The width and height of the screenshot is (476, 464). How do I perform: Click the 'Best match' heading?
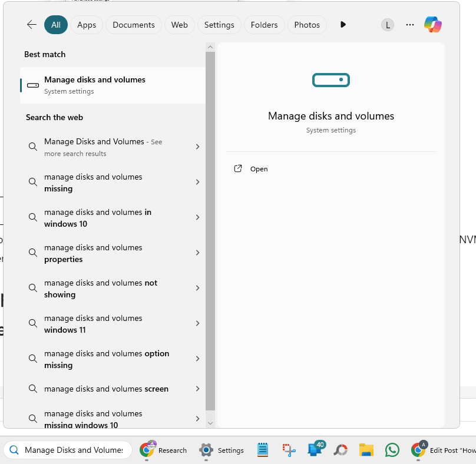tap(45, 54)
